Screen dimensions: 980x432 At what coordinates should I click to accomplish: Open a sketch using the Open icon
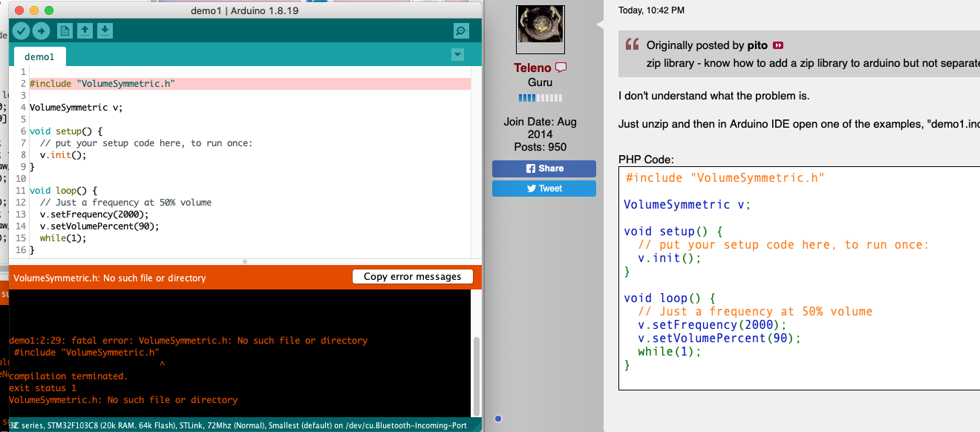tap(85, 30)
